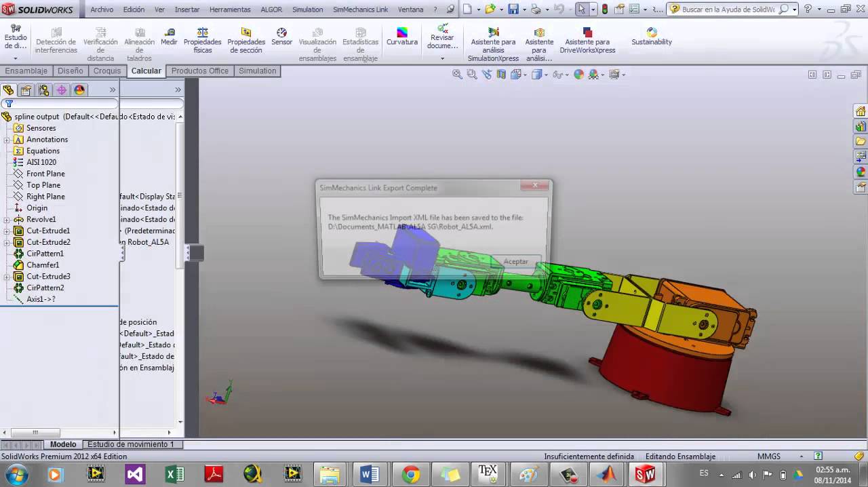Run Revisar documento tool
The image size is (868, 487).
point(442,37)
